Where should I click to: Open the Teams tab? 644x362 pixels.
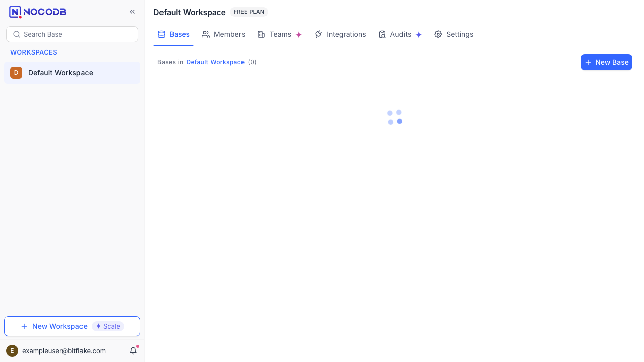point(280,34)
